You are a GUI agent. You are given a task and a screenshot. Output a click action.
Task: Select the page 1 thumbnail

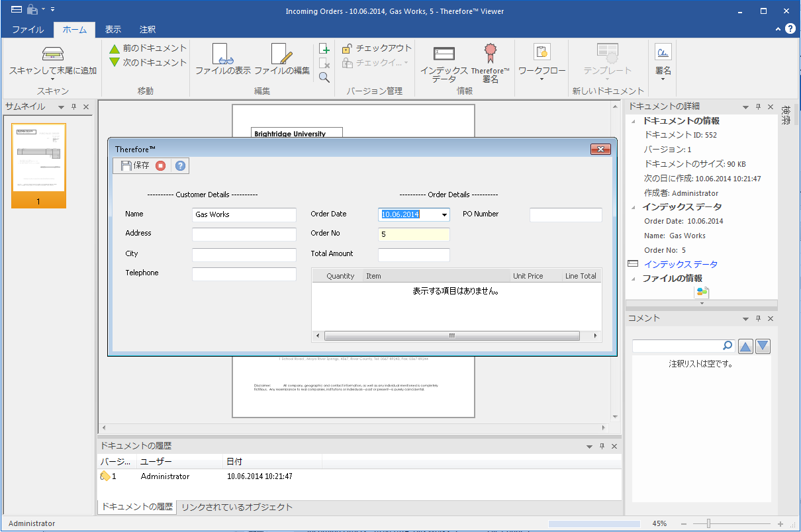tap(38, 165)
